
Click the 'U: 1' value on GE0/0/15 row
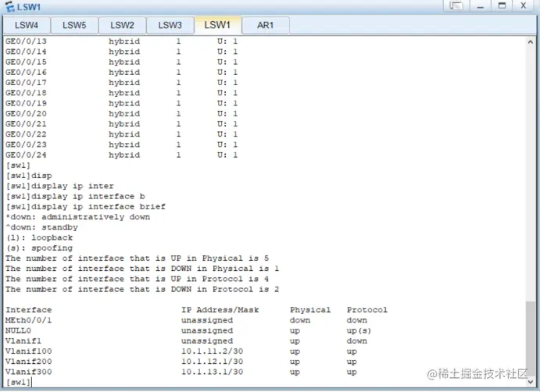click(x=227, y=62)
